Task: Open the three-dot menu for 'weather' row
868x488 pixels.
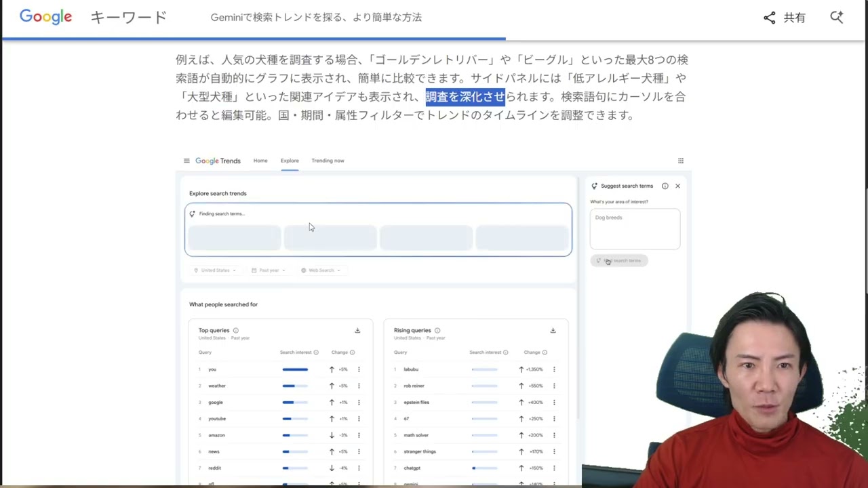Action: 359,386
